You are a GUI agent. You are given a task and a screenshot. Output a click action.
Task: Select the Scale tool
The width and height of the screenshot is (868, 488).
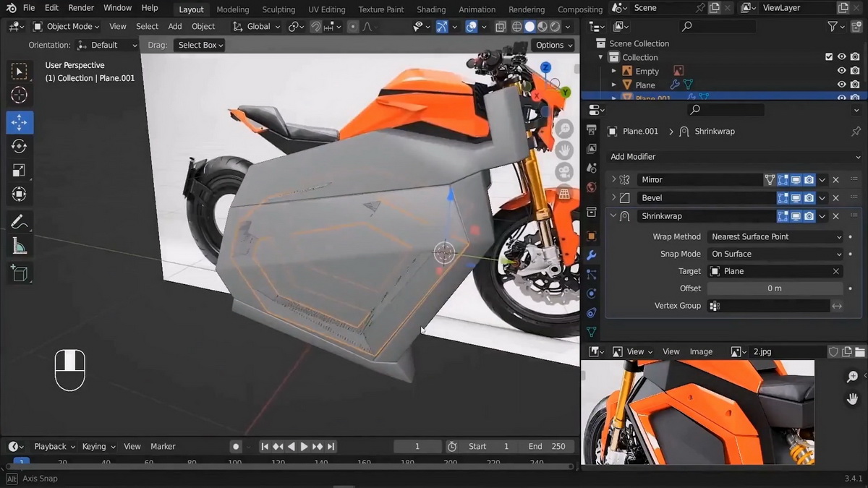coord(20,171)
